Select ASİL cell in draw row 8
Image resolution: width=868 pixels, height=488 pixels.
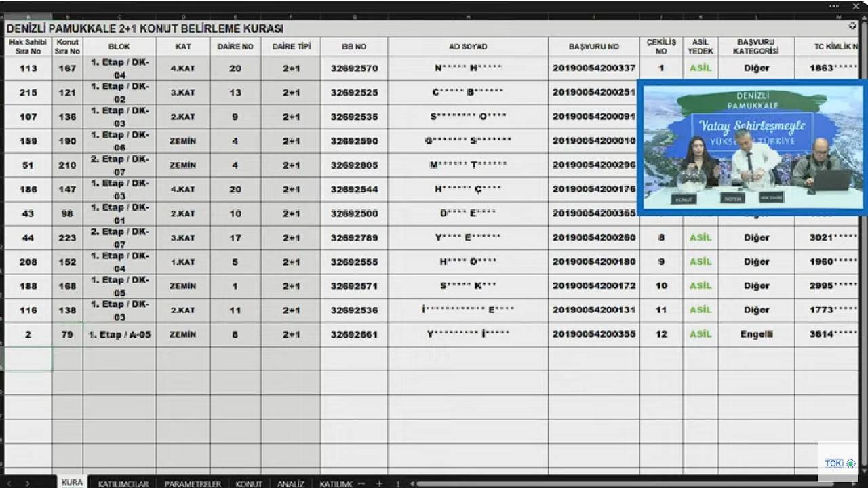(x=701, y=238)
